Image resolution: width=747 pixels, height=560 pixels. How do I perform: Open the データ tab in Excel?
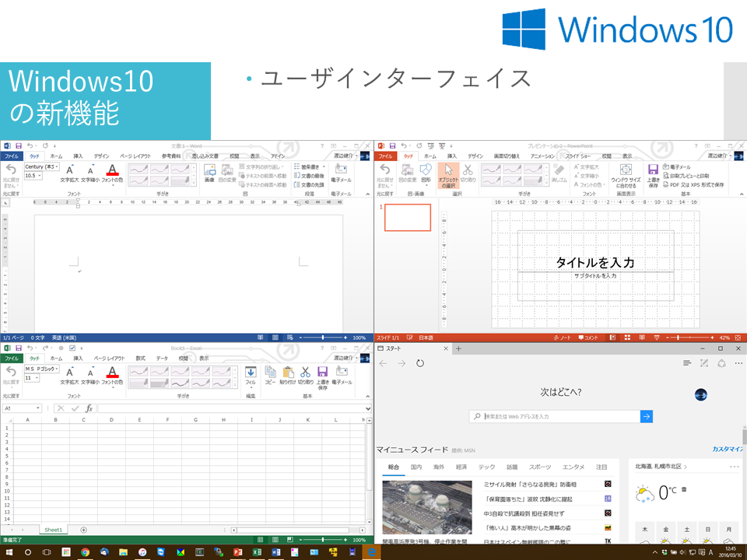163,358
